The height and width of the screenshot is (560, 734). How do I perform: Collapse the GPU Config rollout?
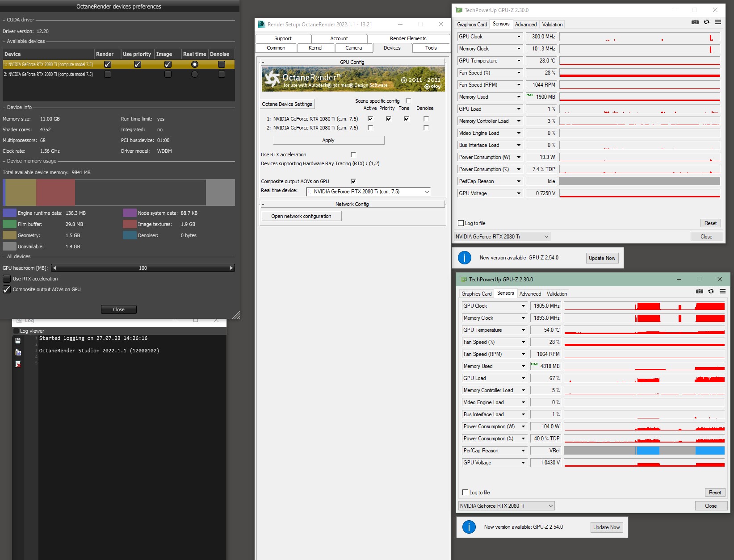352,62
